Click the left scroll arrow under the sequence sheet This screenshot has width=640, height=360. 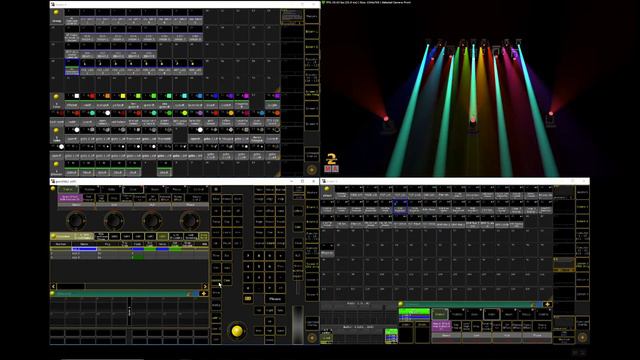tap(53, 286)
